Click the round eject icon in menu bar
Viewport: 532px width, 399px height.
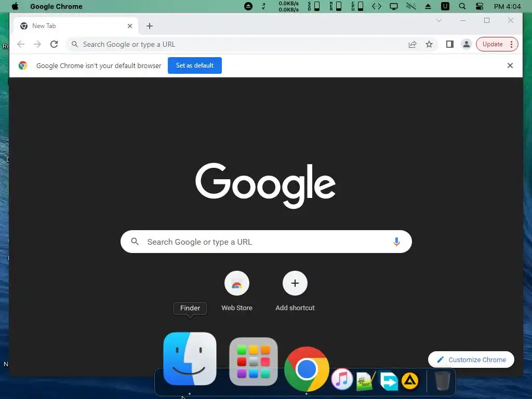[248, 6]
